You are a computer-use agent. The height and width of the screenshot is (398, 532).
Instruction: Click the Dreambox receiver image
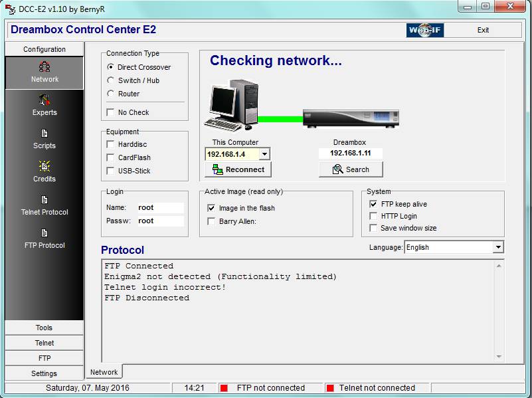pyautogui.click(x=351, y=119)
